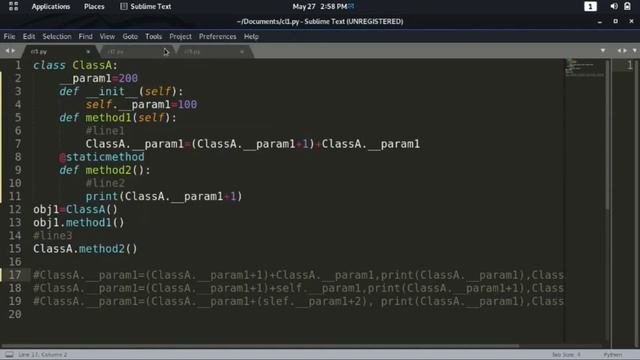The height and width of the screenshot is (360, 640).
Task: Open the Activities grid icon in top bar
Action: tap(13, 6)
